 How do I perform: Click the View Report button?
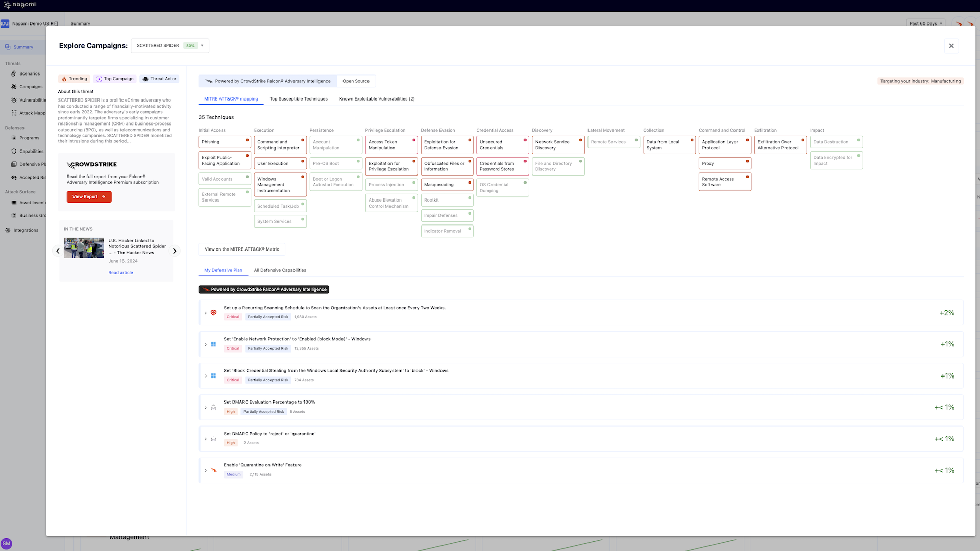click(x=89, y=197)
